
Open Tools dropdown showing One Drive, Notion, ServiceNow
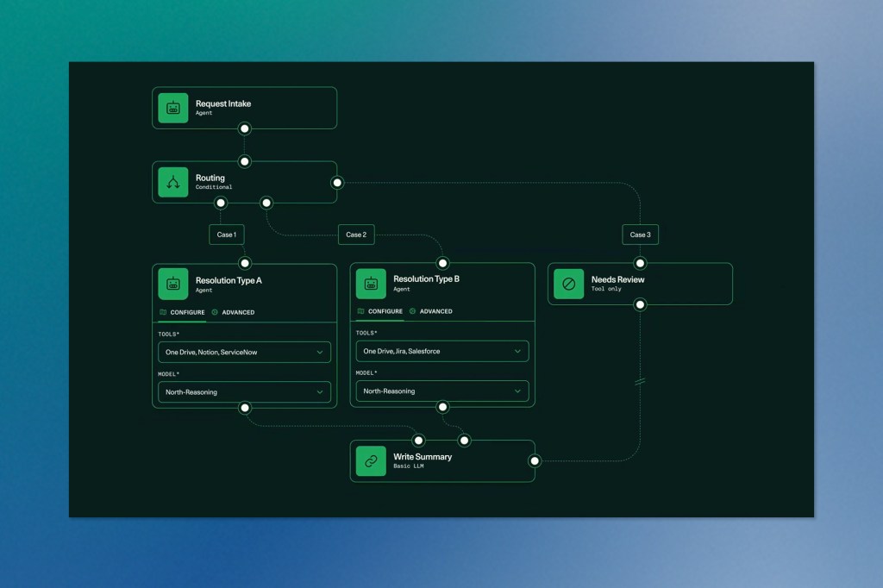tap(244, 352)
